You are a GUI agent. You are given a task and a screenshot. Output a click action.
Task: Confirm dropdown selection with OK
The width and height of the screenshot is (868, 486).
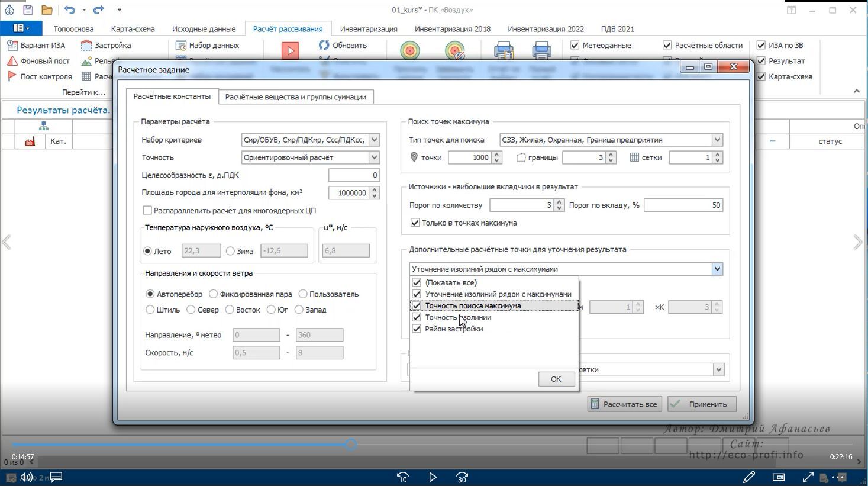click(x=556, y=379)
